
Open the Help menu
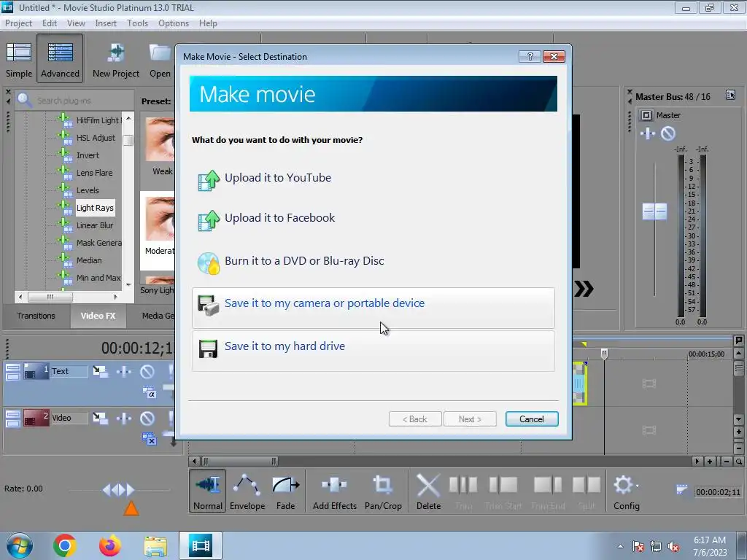[208, 23]
